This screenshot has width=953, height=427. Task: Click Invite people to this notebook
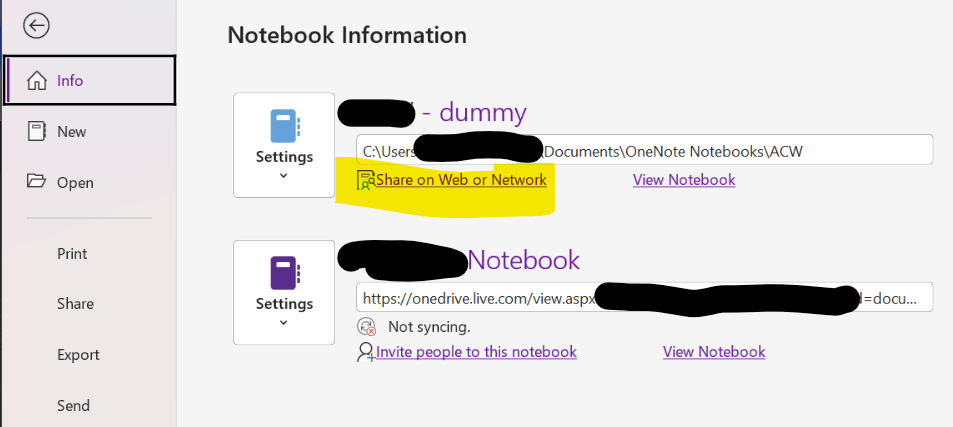click(x=476, y=352)
